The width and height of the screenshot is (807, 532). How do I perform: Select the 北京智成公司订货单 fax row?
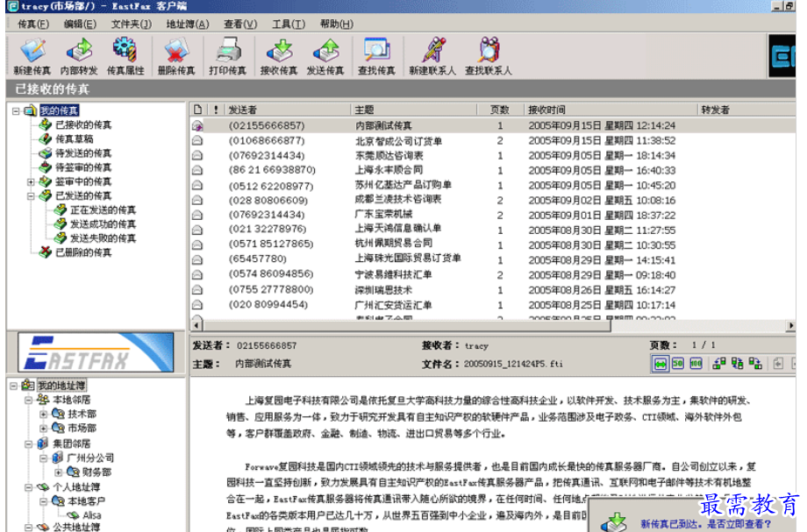tap(493, 140)
